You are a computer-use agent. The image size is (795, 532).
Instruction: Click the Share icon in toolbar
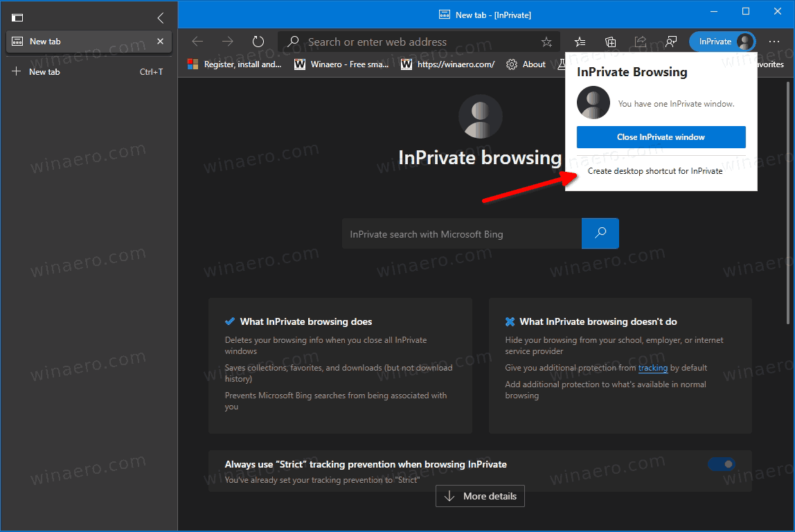point(641,42)
